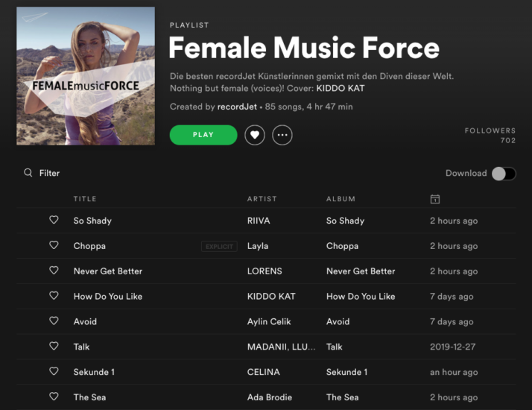Select the track title Sekunde 1

coord(94,372)
